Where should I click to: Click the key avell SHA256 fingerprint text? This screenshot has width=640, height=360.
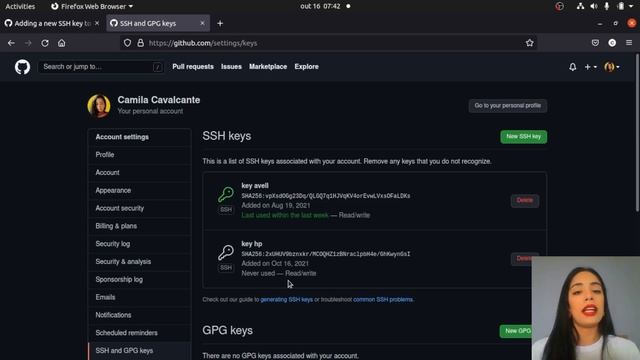[326, 196]
